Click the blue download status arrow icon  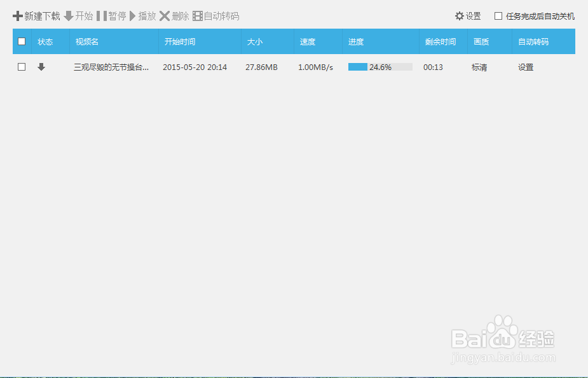coord(41,66)
